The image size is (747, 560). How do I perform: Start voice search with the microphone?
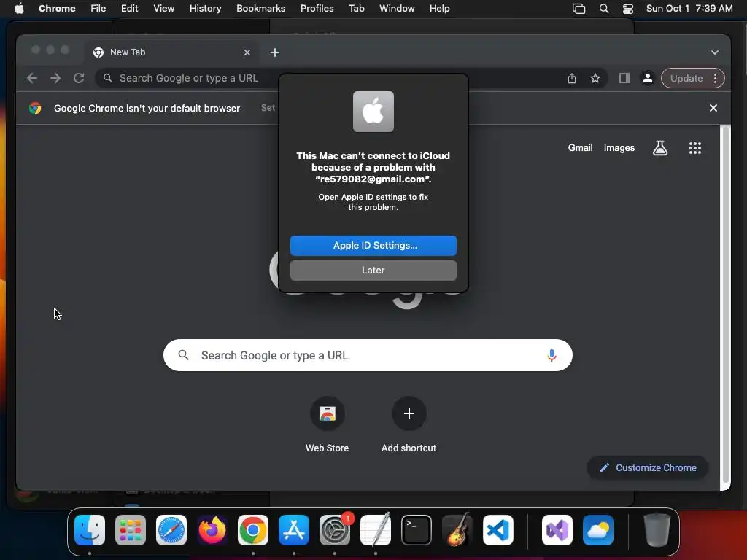click(x=551, y=355)
